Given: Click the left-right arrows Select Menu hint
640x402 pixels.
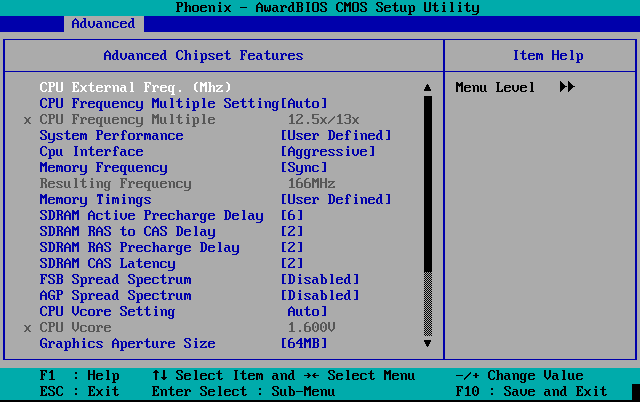Looking at the screenshot, I should point(359,375).
